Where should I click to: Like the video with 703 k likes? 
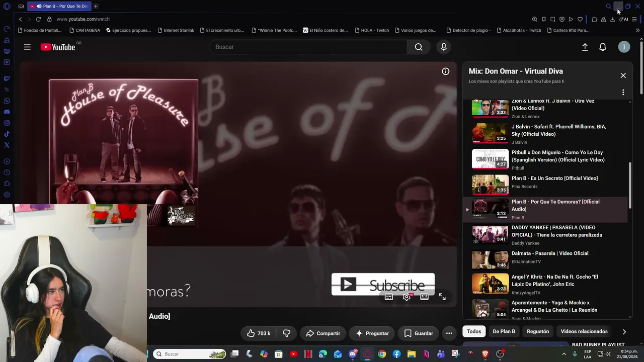pos(259,333)
